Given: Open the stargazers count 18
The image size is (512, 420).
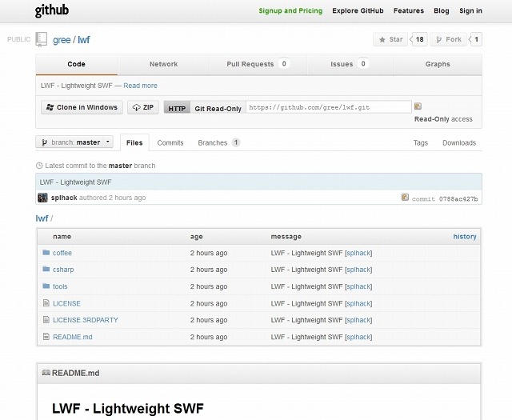Looking at the screenshot, I should coord(419,39).
